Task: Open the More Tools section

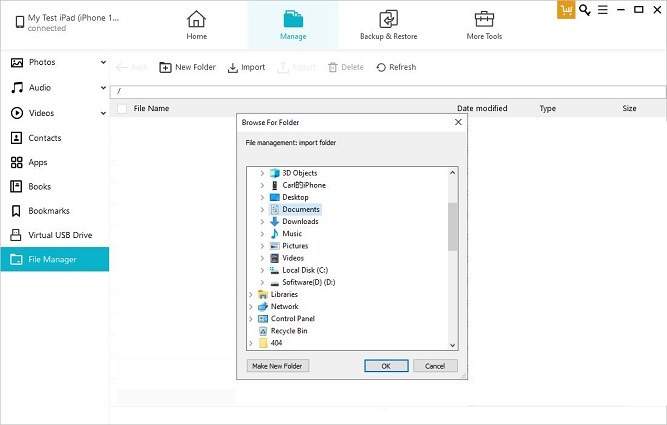Action: [x=484, y=26]
